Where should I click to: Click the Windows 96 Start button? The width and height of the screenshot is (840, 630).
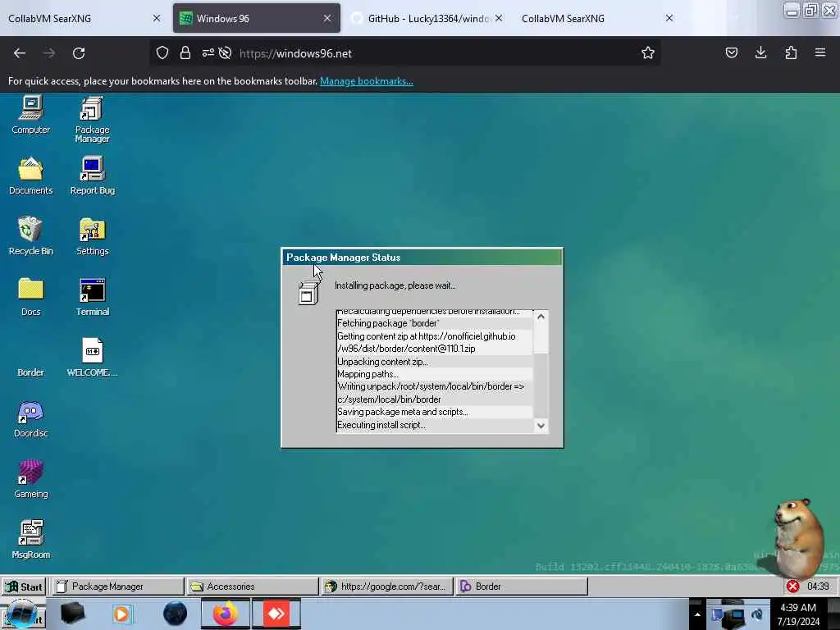point(24,587)
